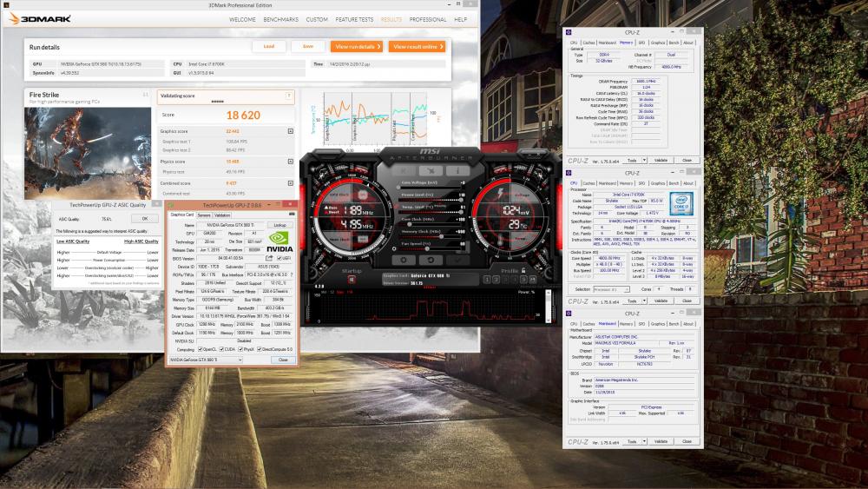Screen dimensions: 868x489
Task: Click OK in ASIC Quality dialog
Action: [144, 219]
